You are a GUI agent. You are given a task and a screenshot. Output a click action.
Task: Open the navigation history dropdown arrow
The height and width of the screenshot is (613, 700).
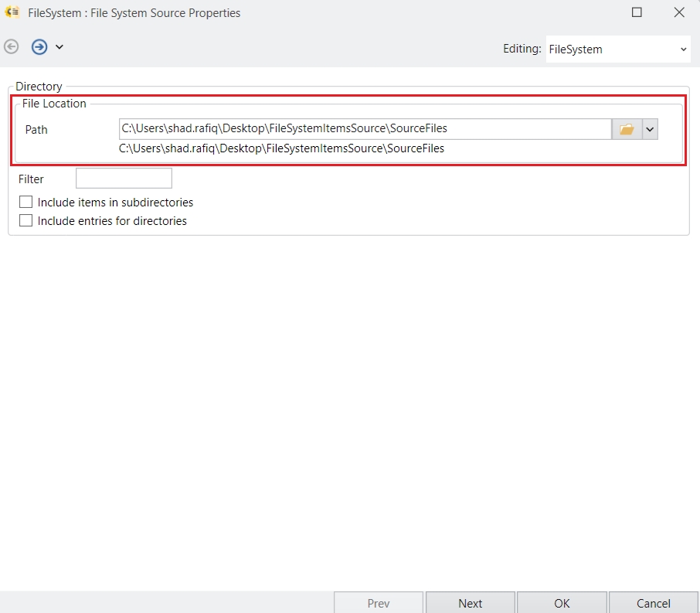[x=59, y=46]
